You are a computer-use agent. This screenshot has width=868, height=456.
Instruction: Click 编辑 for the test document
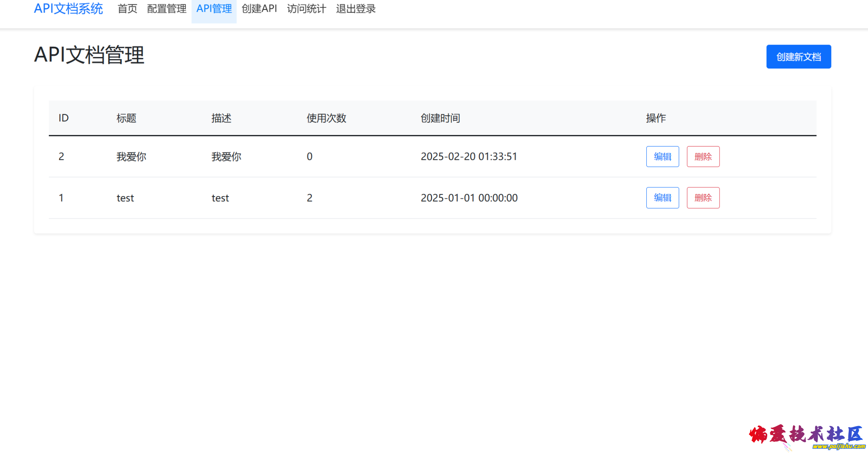click(x=662, y=198)
